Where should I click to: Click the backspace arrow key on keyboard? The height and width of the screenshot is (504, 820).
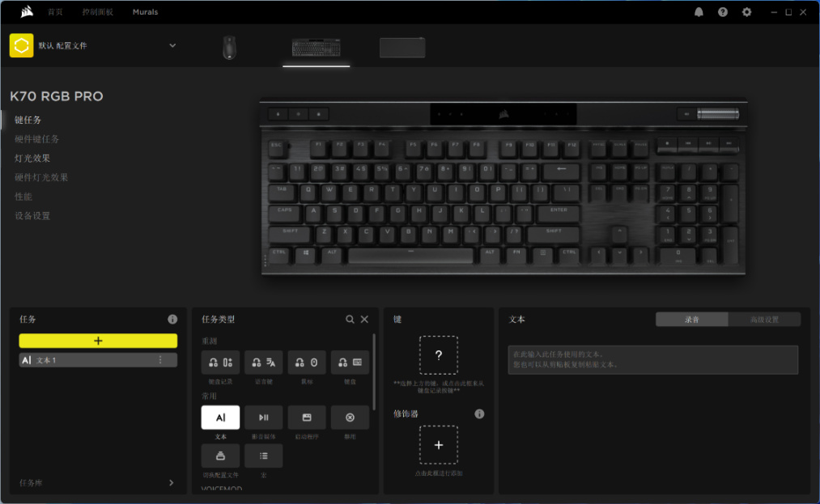click(561, 171)
